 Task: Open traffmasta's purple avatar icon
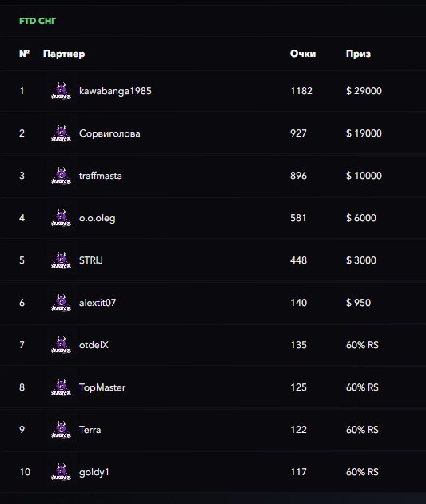click(x=61, y=176)
